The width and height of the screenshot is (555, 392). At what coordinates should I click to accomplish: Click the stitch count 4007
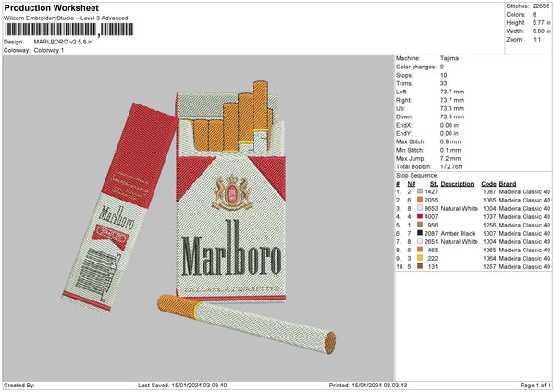(431, 217)
